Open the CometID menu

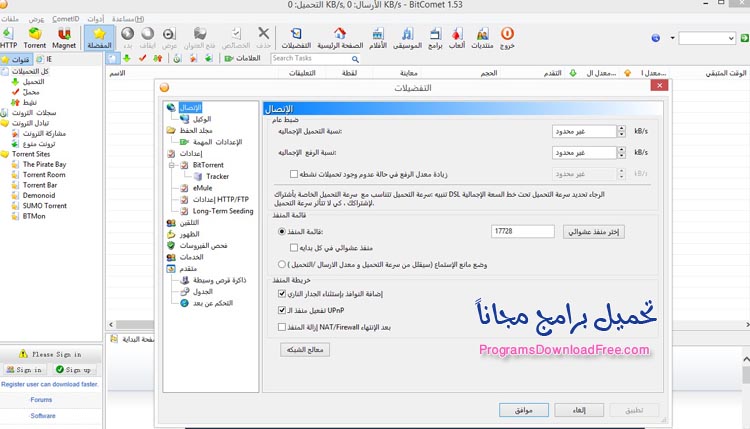[66, 19]
